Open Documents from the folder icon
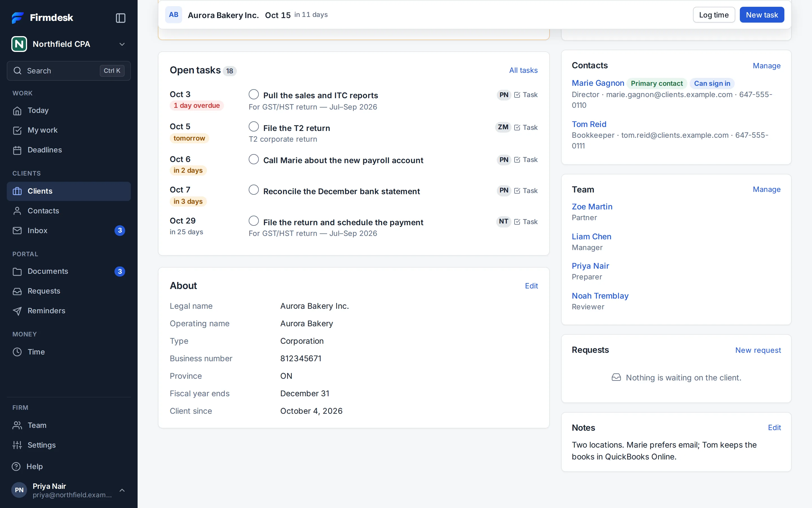 click(x=17, y=271)
